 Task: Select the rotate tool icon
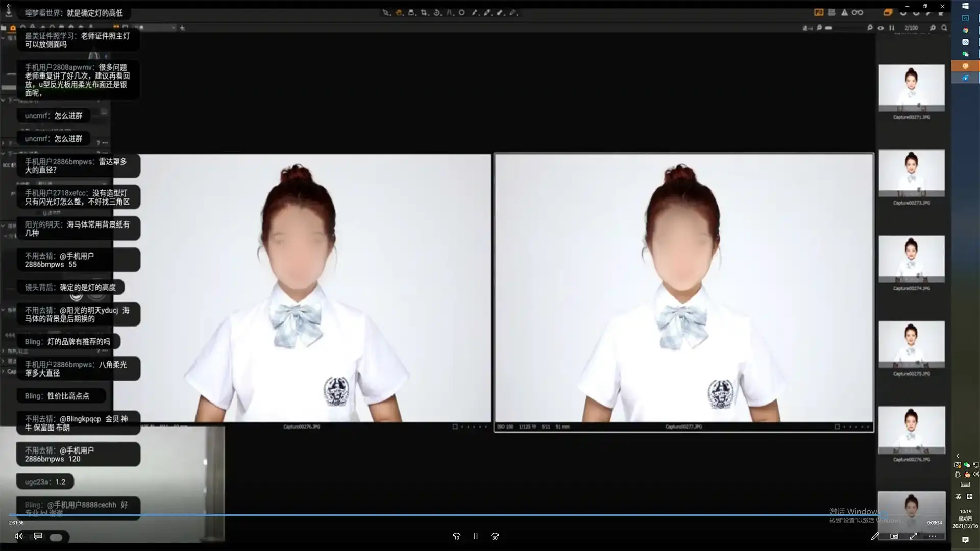point(437,13)
